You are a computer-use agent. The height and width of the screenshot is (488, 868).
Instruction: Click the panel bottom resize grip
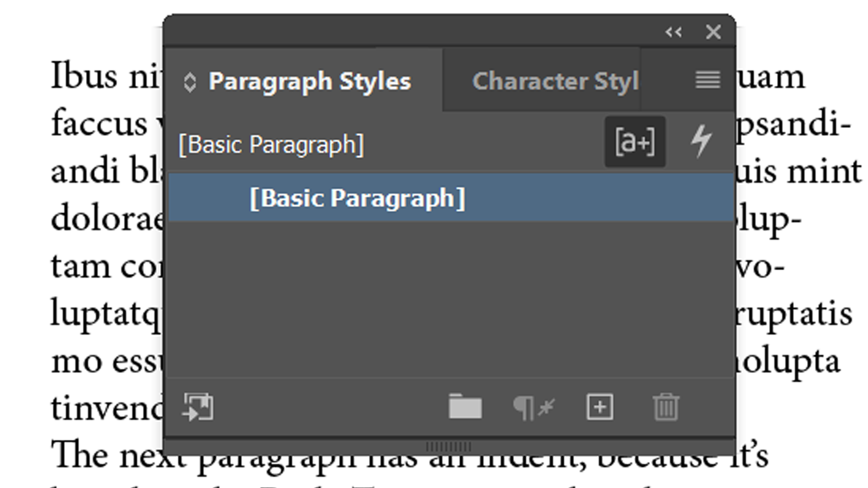point(448,446)
